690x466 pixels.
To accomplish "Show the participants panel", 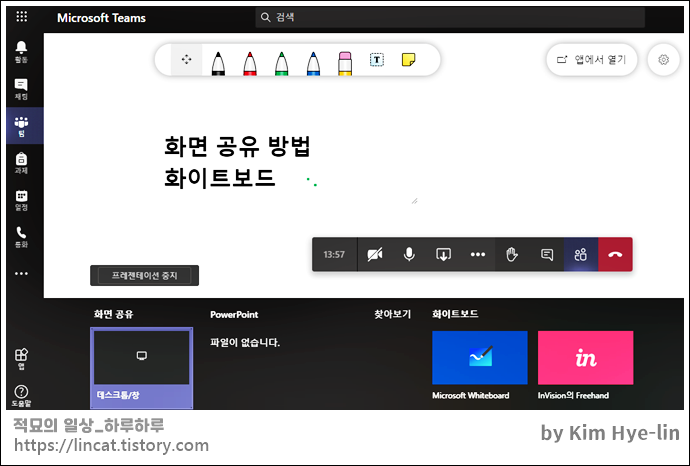I will pos(581,254).
